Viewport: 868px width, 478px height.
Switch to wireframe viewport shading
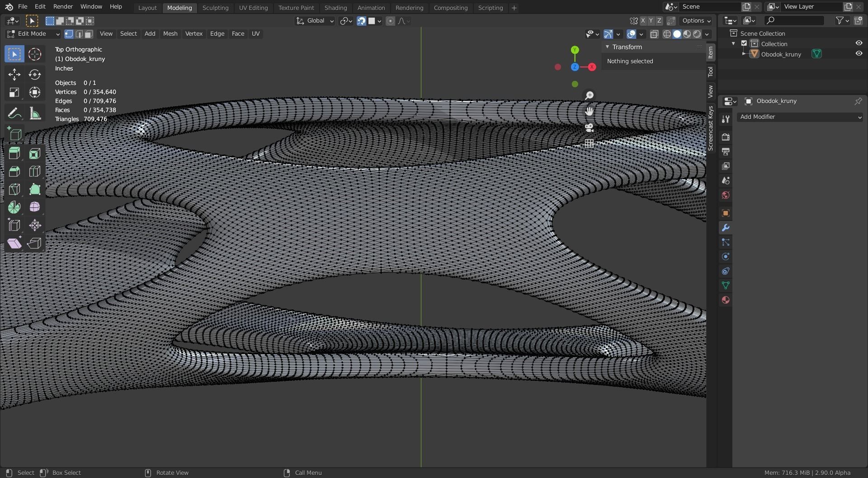point(667,34)
